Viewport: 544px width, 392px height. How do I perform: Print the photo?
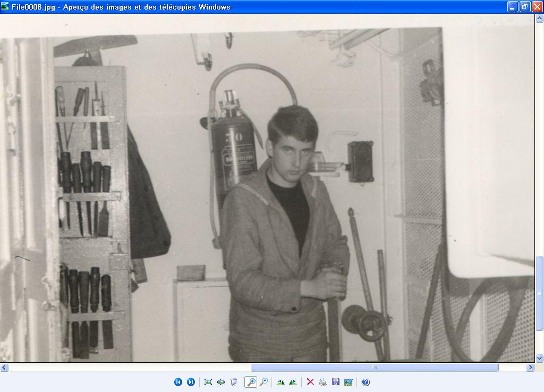(322, 382)
